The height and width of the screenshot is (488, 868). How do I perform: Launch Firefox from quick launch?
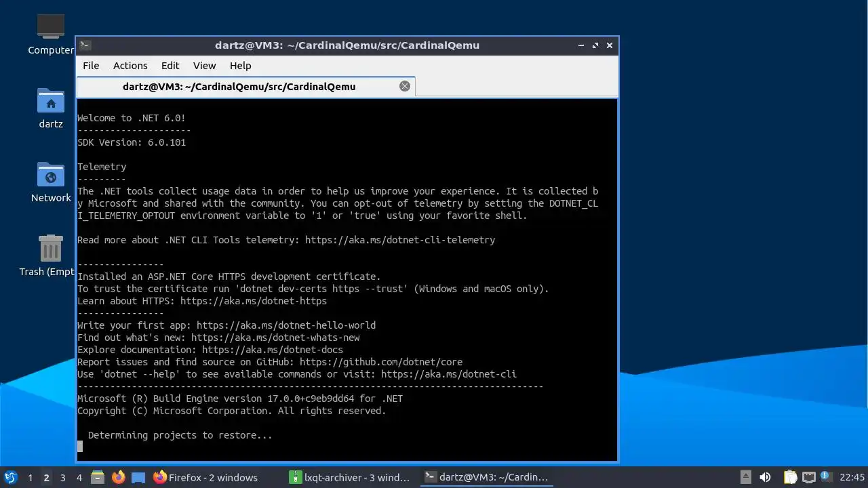pos(119,477)
